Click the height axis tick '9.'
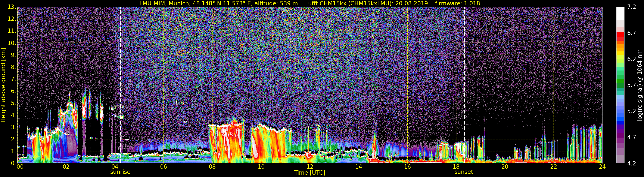 13,55
